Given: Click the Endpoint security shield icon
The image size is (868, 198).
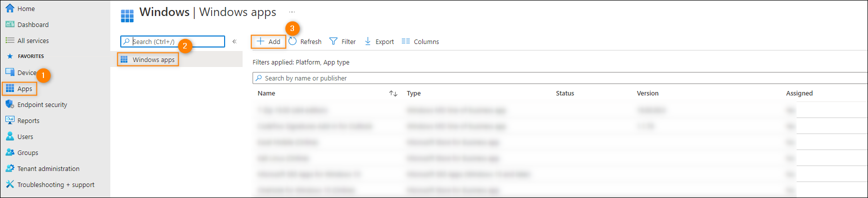Looking at the screenshot, I should [10, 104].
